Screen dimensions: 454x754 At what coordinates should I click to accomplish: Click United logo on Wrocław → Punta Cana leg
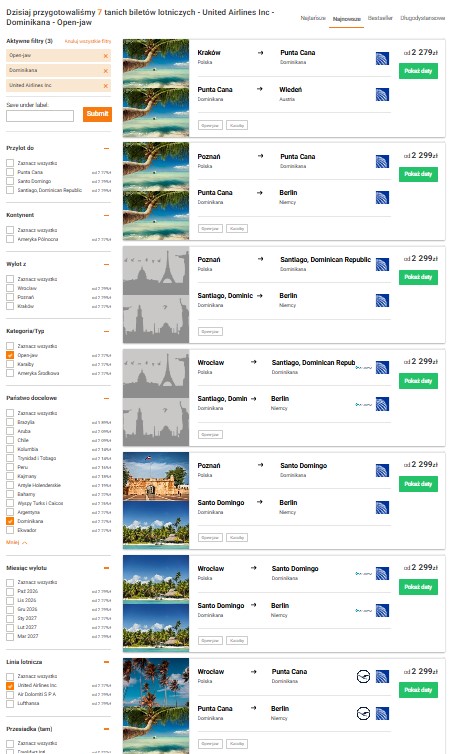click(x=382, y=677)
